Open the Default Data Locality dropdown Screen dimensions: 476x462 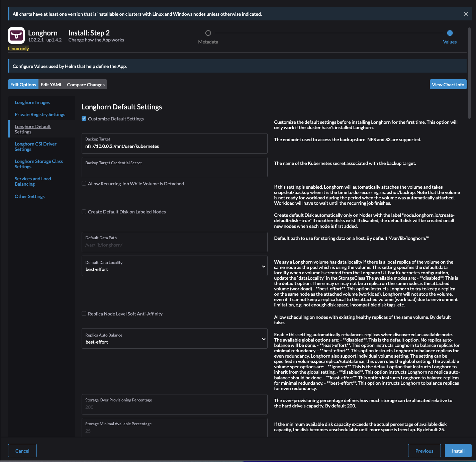pyautogui.click(x=174, y=266)
